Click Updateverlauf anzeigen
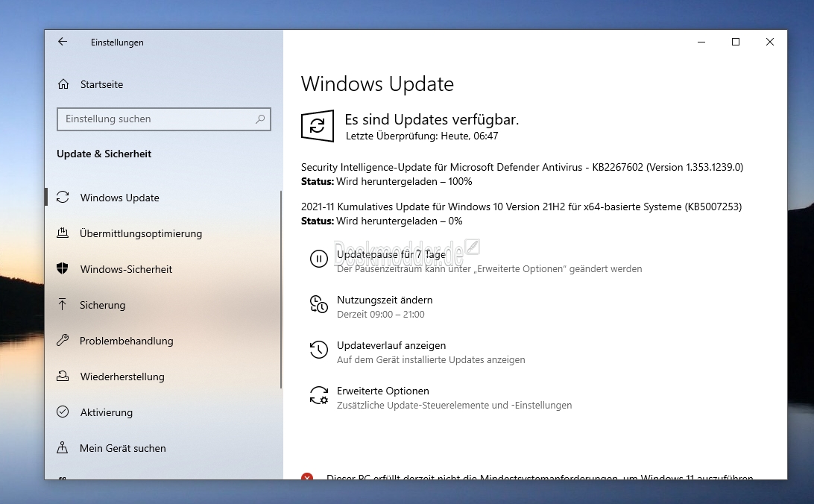The image size is (814, 504). point(391,346)
